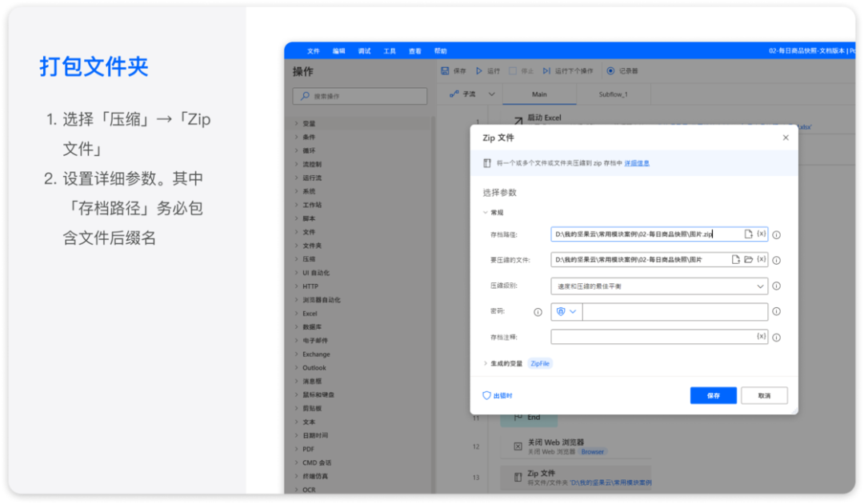Click the info icon right of password field
The height and width of the screenshot is (504, 864).
776,311
